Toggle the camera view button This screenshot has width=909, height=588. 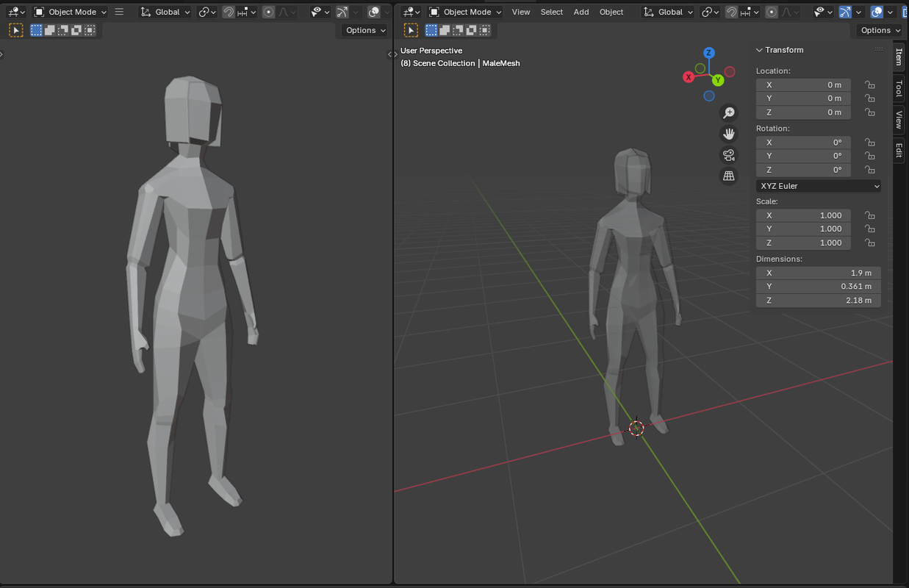[x=729, y=155]
